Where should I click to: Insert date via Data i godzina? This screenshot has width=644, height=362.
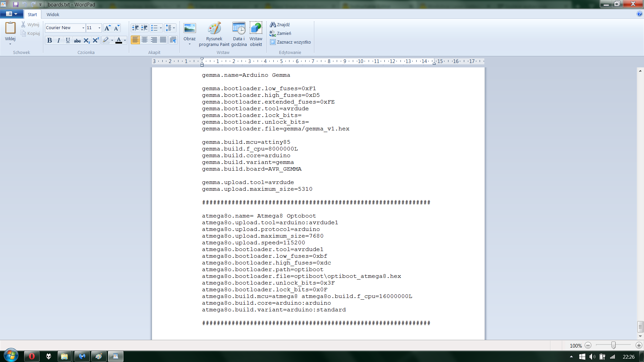pyautogui.click(x=239, y=28)
